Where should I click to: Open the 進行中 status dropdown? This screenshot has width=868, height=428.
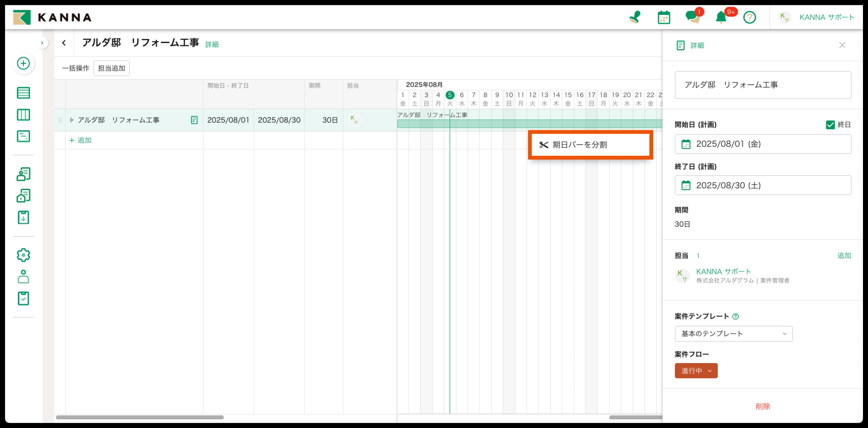tap(696, 371)
